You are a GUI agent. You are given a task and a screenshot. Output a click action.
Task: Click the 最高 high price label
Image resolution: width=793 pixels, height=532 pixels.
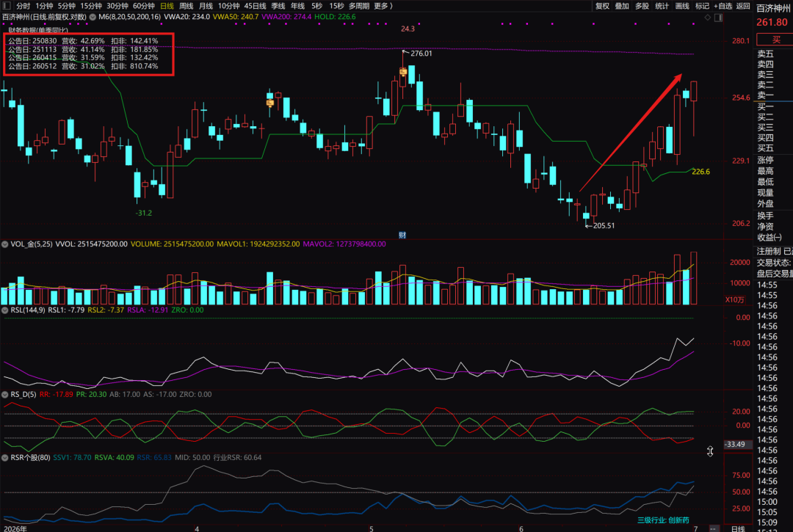click(x=765, y=171)
